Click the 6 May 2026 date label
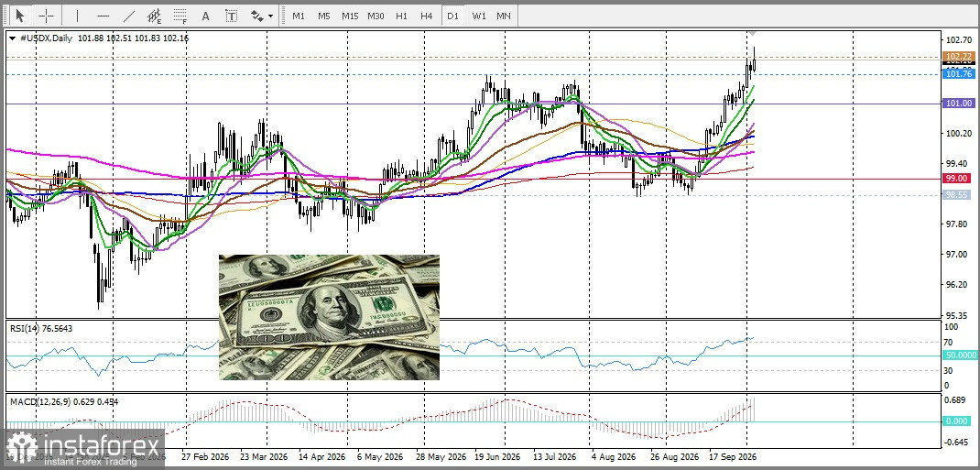980x470 pixels. (x=379, y=456)
